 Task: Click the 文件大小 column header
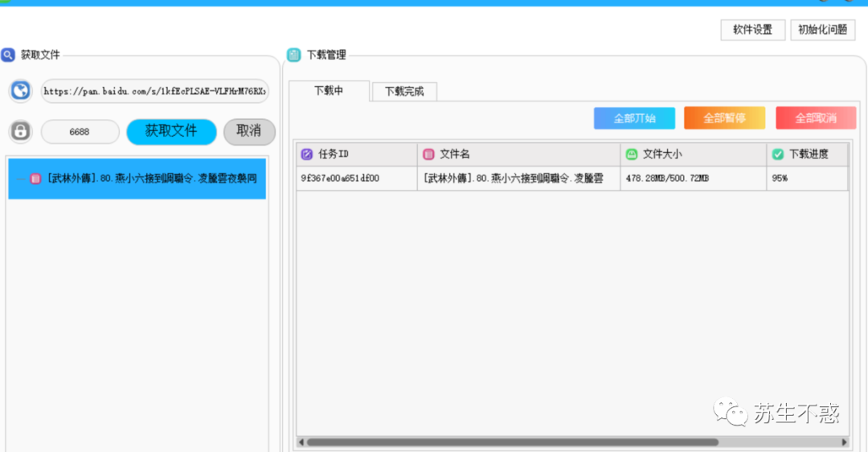(x=694, y=154)
